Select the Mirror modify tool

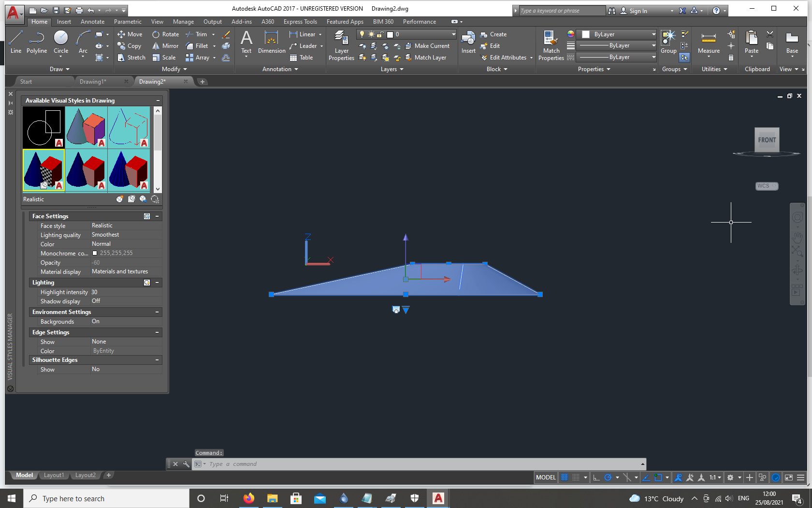[165, 45]
